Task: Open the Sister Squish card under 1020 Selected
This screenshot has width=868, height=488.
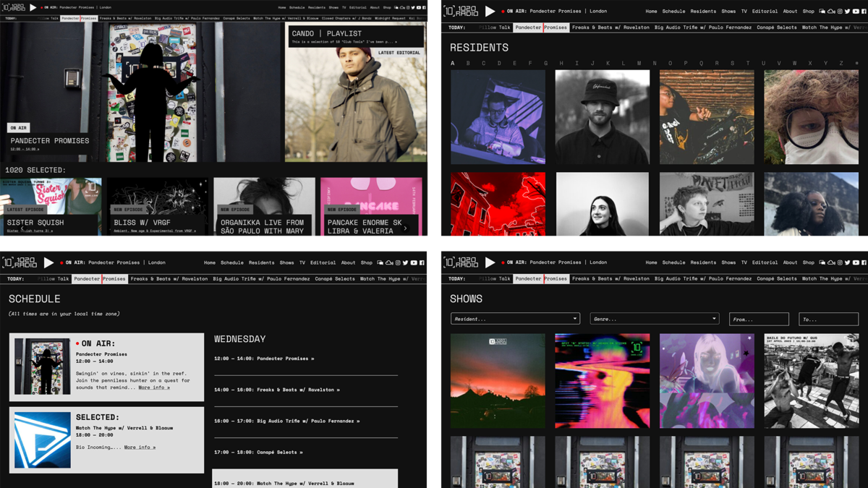Action: pos(51,206)
